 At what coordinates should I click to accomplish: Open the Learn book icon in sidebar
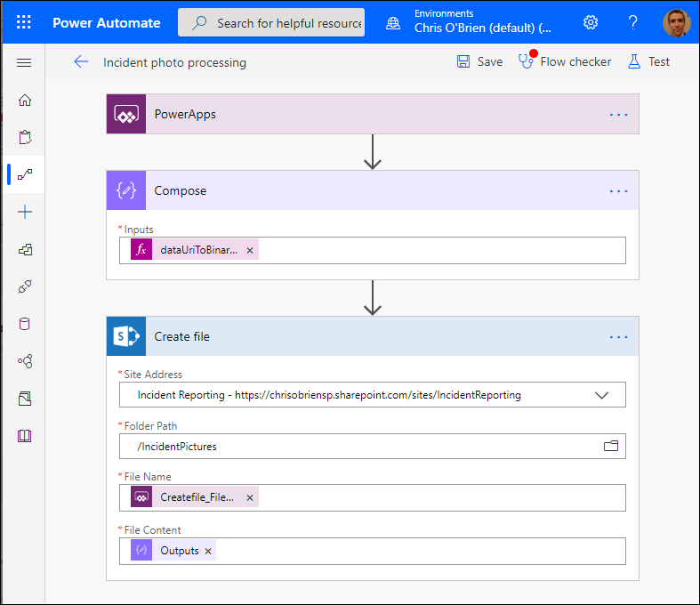(x=25, y=436)
